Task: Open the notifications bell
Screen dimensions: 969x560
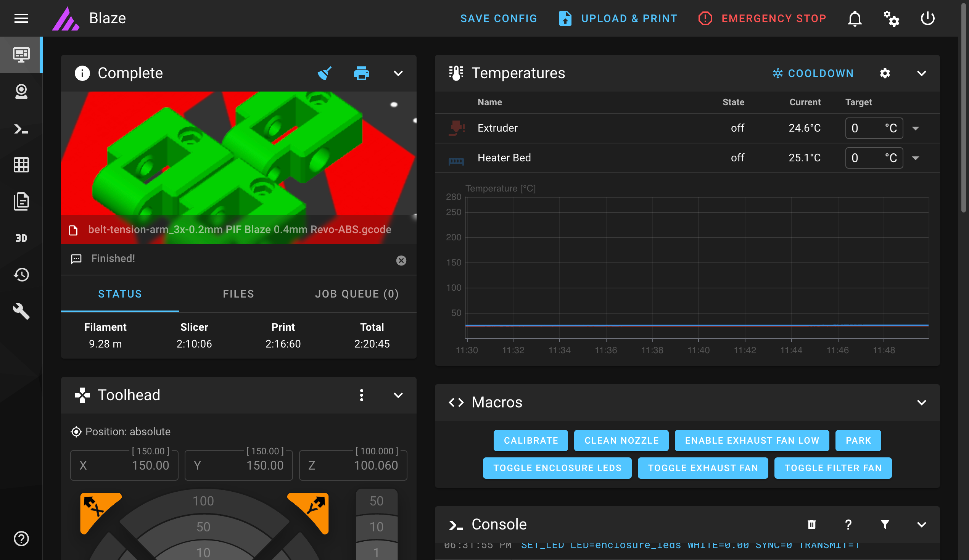Action: [855, 18]
